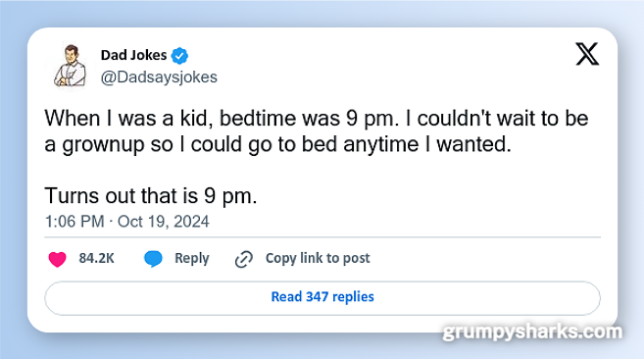644x359 pixels.
Task: Click the Reply label
Action: tap(192, 258)
